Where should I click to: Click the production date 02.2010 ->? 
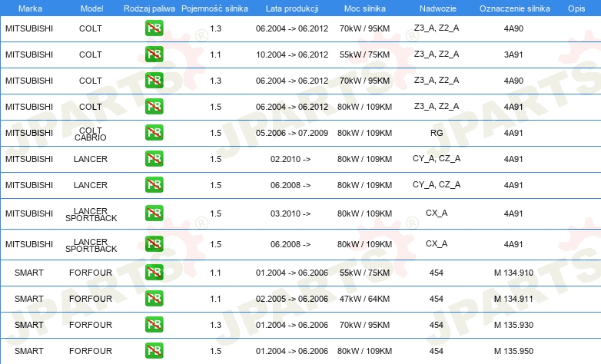(x=291, y=159)
